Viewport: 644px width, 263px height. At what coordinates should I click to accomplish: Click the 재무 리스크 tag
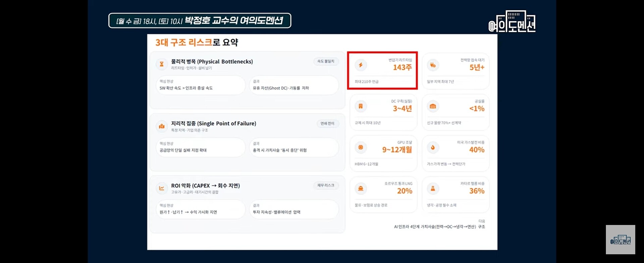[326, 185]
